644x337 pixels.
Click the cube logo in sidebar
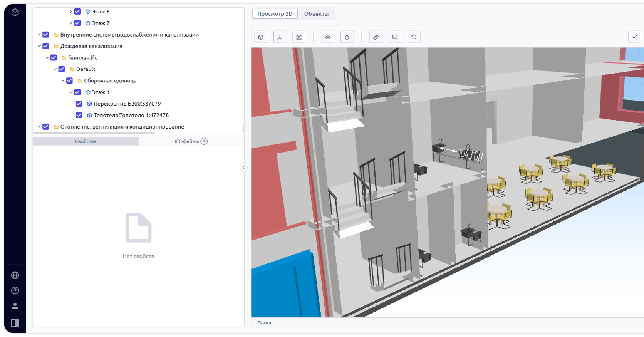pyautogui.click(x=15, y=12)
